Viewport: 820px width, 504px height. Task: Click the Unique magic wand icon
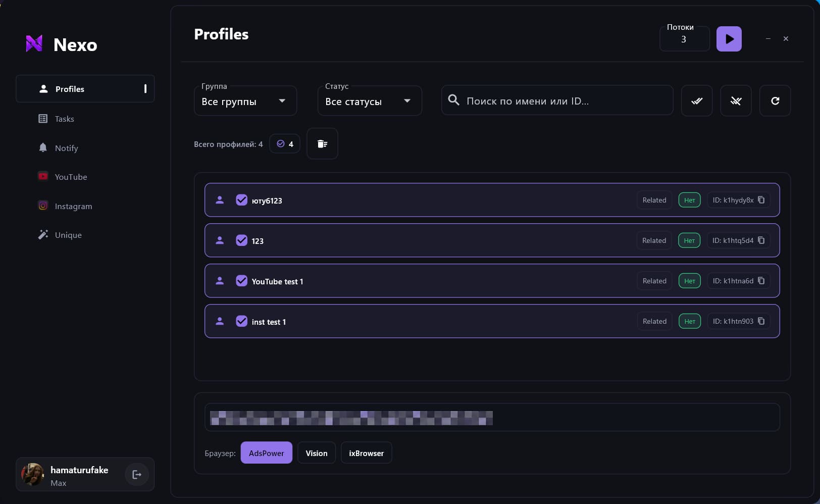coord(43,234)
